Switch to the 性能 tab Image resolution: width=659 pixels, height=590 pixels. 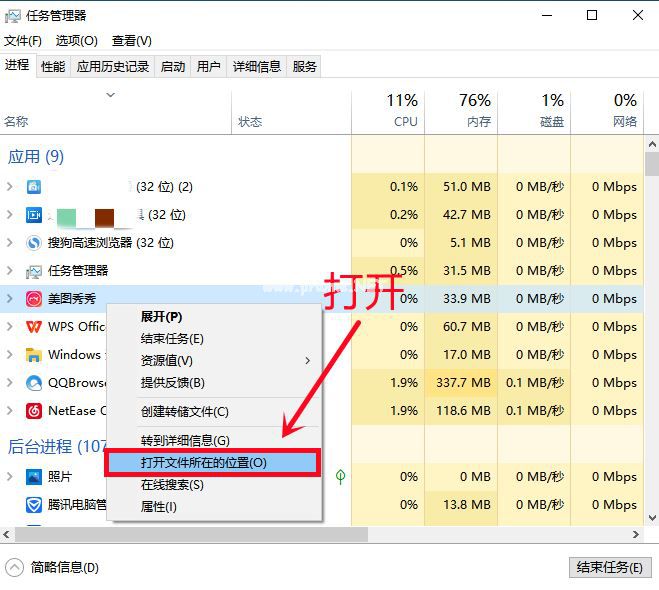pos(53,66)
